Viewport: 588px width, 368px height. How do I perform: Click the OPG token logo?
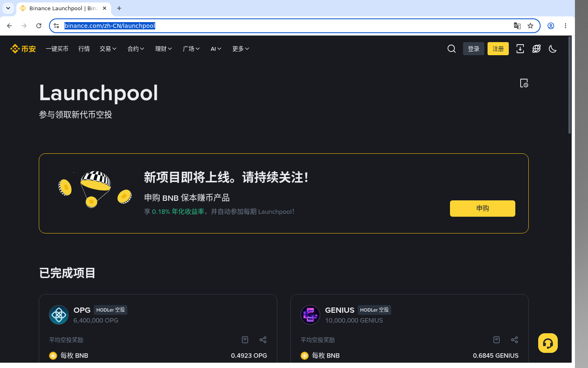tap(59, 315)
